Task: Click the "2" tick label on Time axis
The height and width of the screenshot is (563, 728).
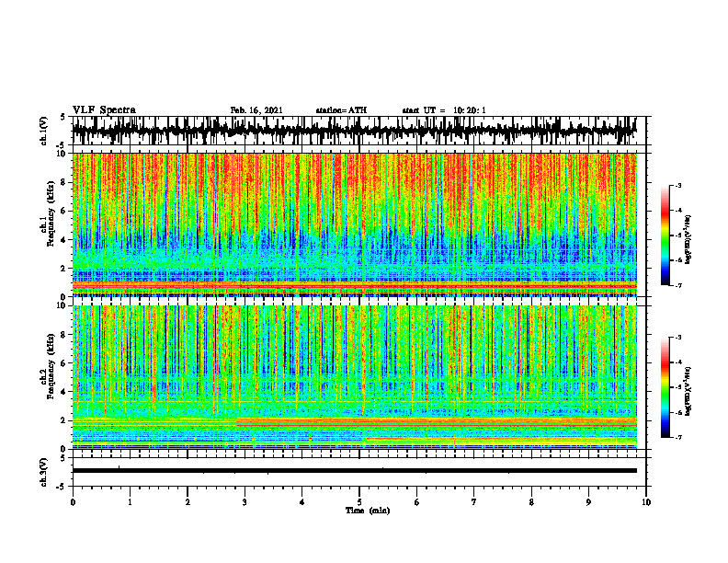Action: pos(188,502)
